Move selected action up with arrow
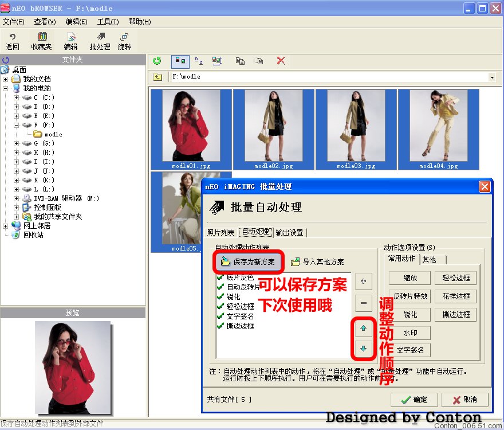The height and width of the screenshot is (430, 504). pyautogui.click(x=364, y=329)
